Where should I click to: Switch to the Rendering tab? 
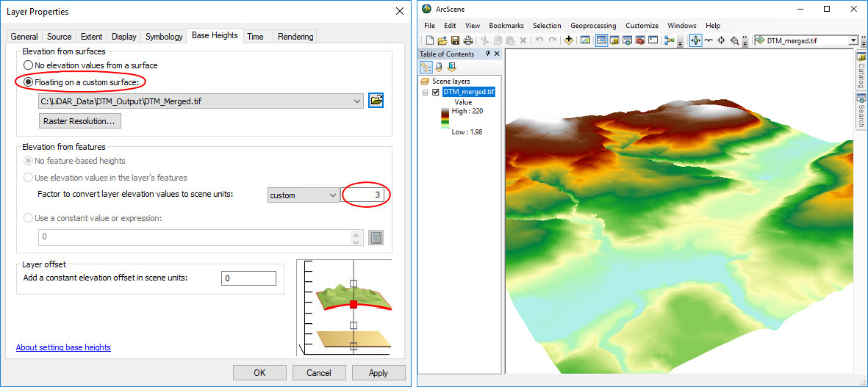(295, 37)
